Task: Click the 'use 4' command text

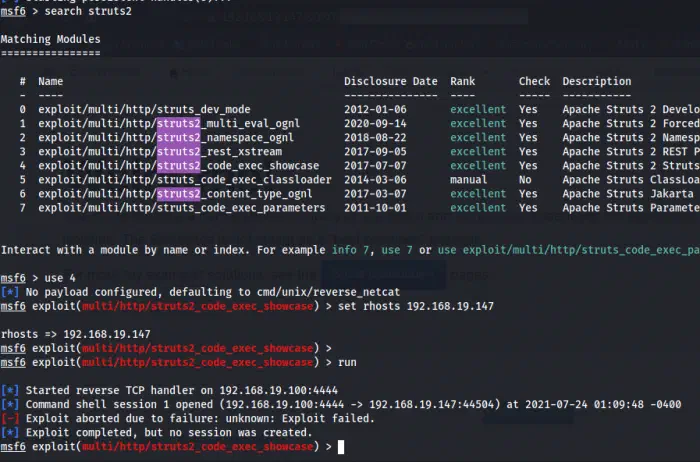Action: coord(60,278)
